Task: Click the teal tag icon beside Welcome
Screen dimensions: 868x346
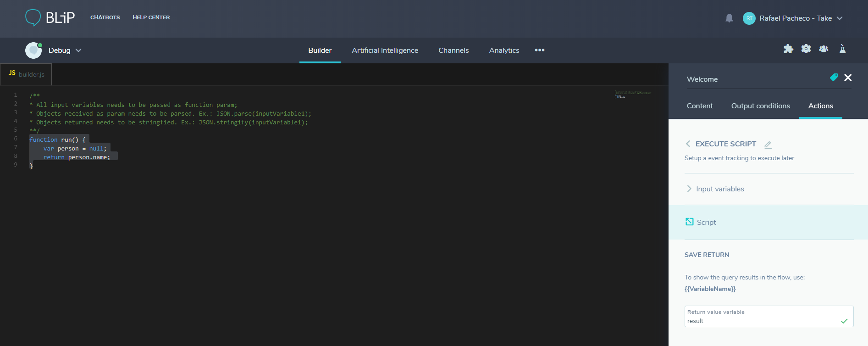Action: 834,78
